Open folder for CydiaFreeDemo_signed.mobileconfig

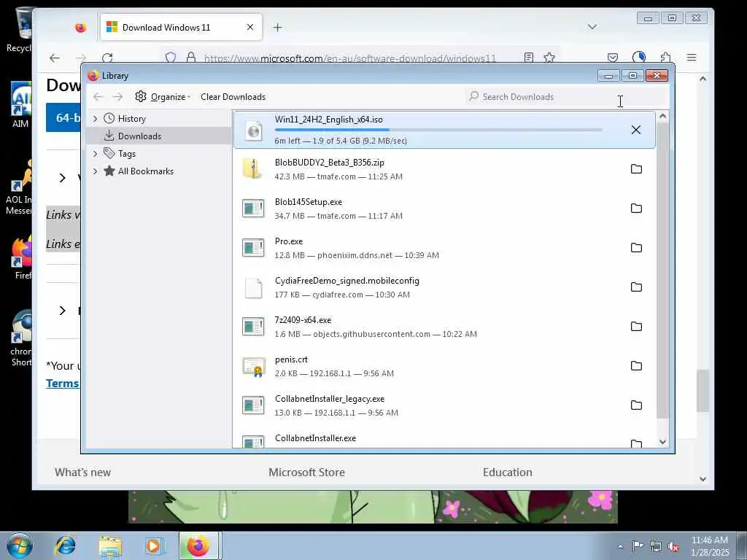(x=636, y=287)
